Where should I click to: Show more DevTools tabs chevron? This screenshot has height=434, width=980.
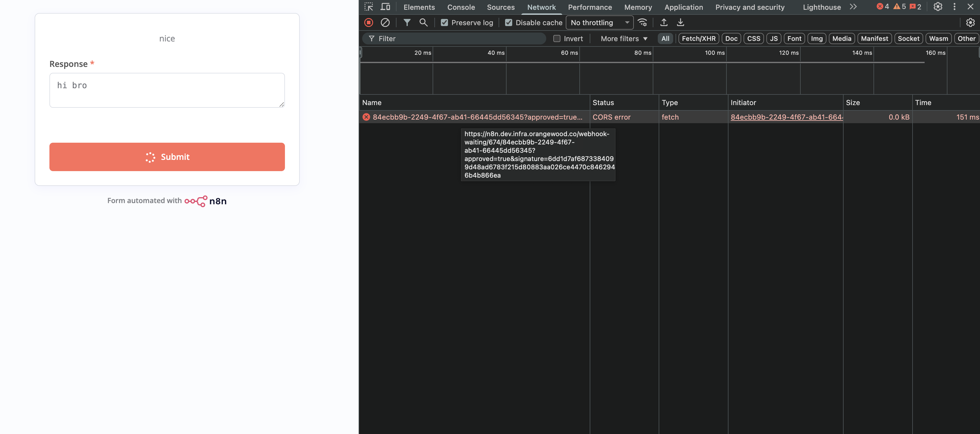(x=853, y=7)
